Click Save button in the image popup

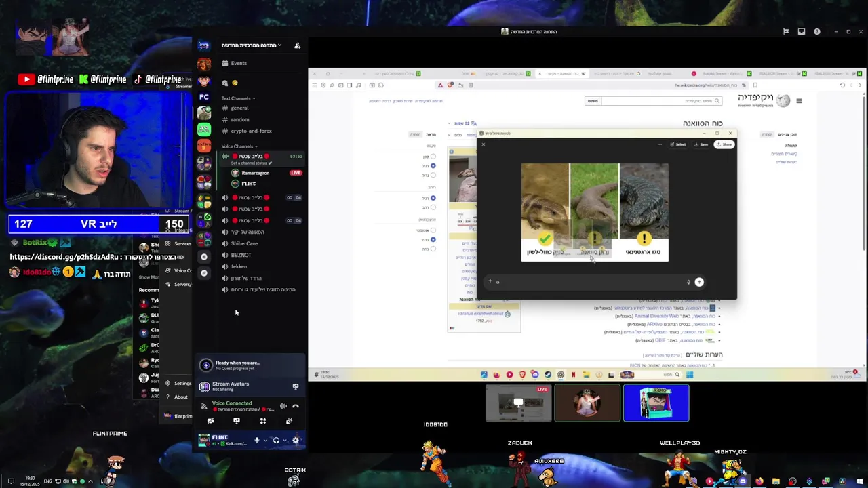click(701, 144)
